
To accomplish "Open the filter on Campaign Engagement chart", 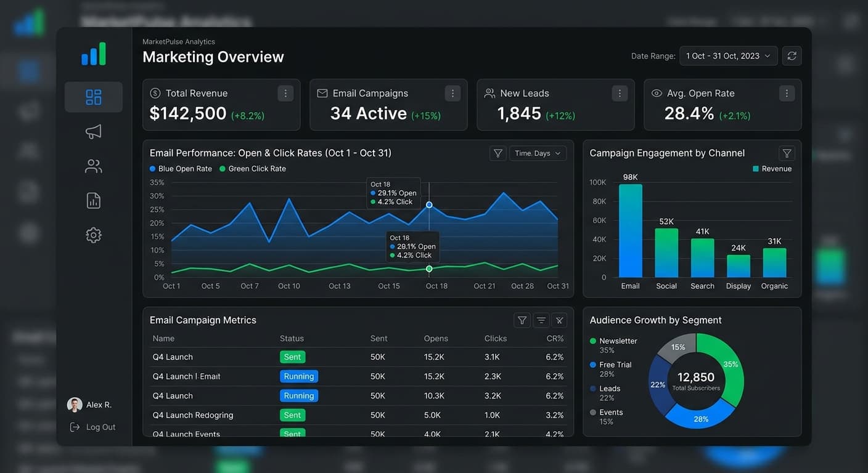I will pyautogui.click(x=786, y=153).
